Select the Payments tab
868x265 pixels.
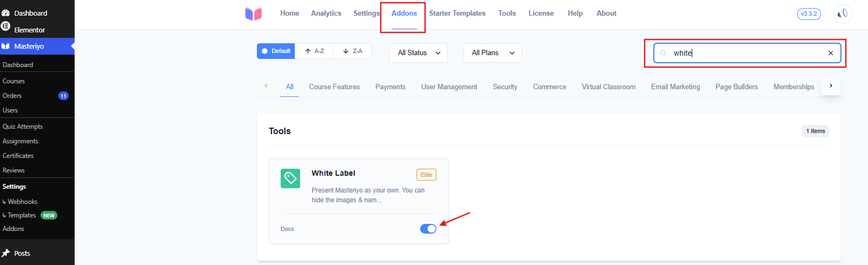click(x=390, y=87)
